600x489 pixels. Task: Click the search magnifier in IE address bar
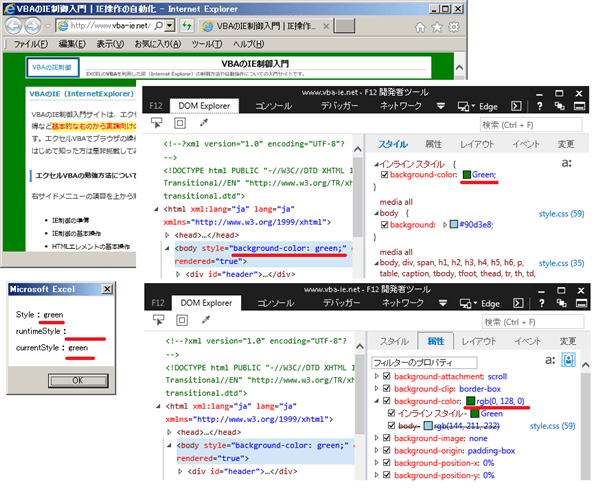click(x=158, y=26)
